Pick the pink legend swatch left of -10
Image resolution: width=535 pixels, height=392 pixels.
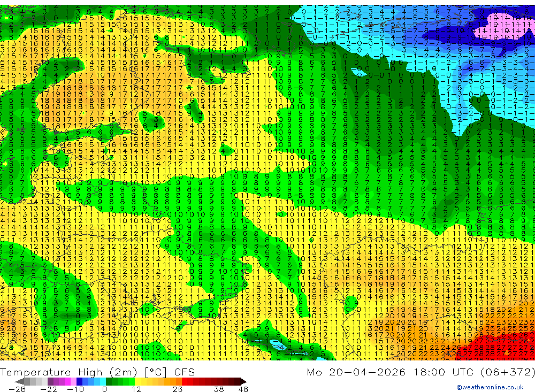[x=73, y=381]
